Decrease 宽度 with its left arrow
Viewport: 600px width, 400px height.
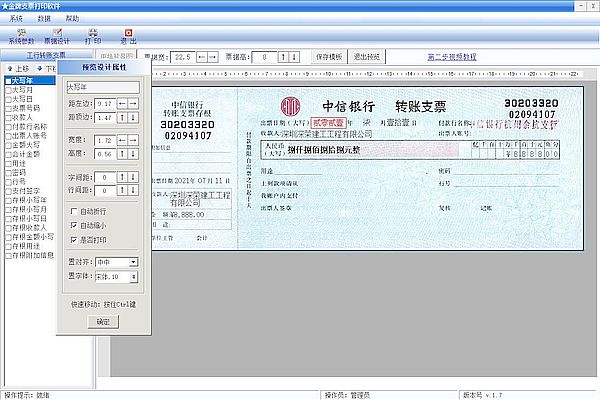(122, 140)
